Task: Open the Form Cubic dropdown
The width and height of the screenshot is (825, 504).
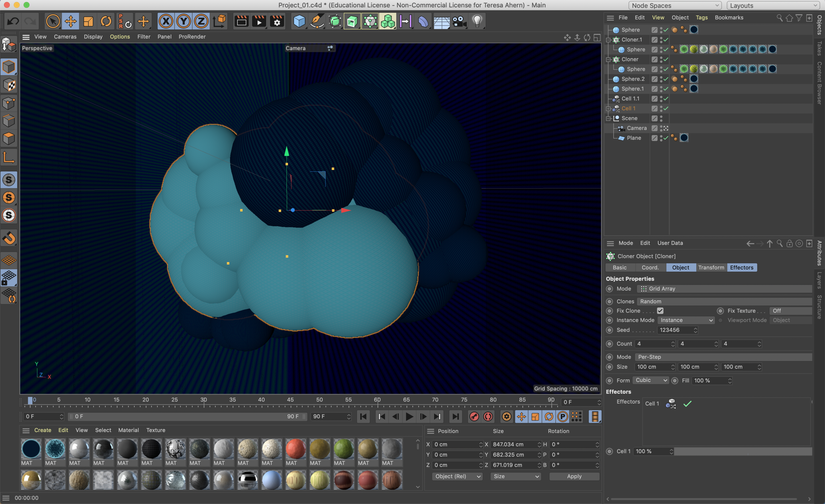Action: click(x=651, y=380)
